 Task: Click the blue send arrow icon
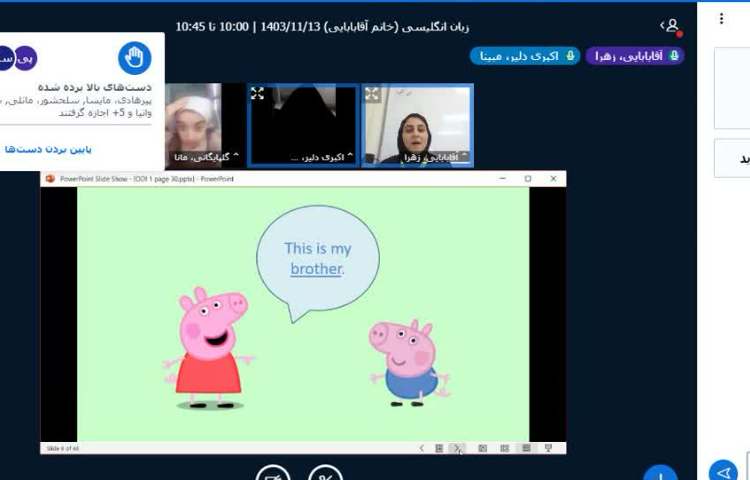pyautogui.click(x=723, y=472)
